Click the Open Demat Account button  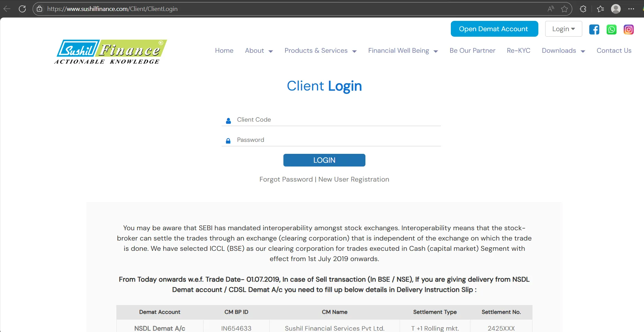point(494,29)
